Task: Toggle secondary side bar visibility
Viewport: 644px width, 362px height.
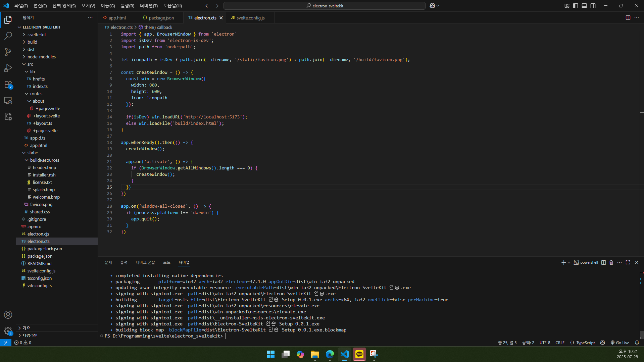Action: [593, 6]
